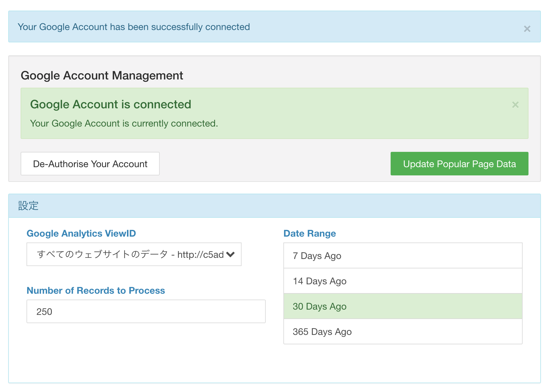Viewport: 555px width, 392px height.
Task: Click the Date Range label
Action: [x=310, y=233]
